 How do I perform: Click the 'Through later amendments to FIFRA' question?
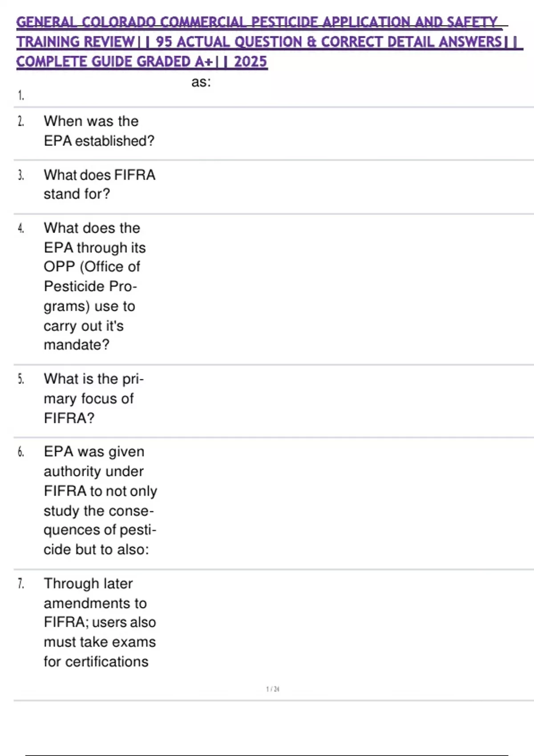pos(100,622)
